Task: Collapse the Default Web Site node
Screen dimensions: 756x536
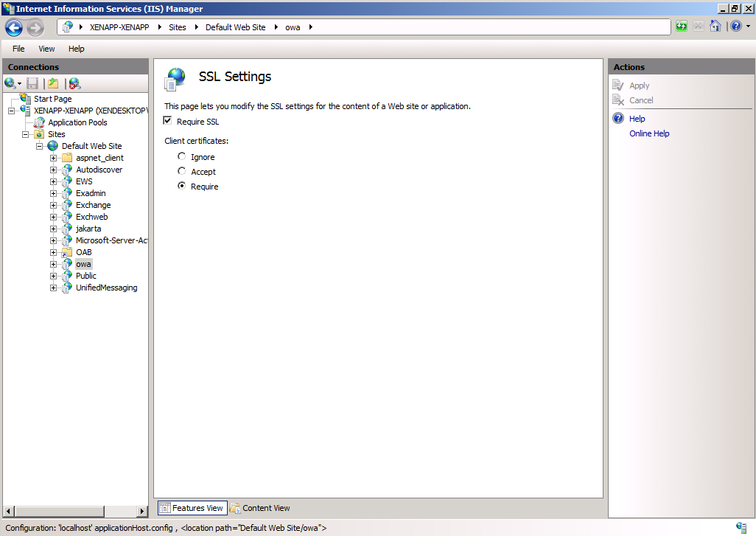Action: point(40,146)
